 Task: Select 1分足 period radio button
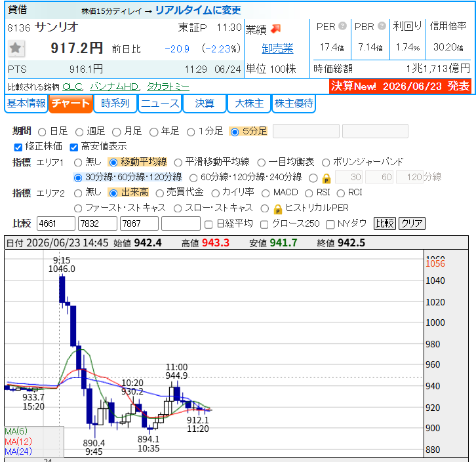[191, 132]
